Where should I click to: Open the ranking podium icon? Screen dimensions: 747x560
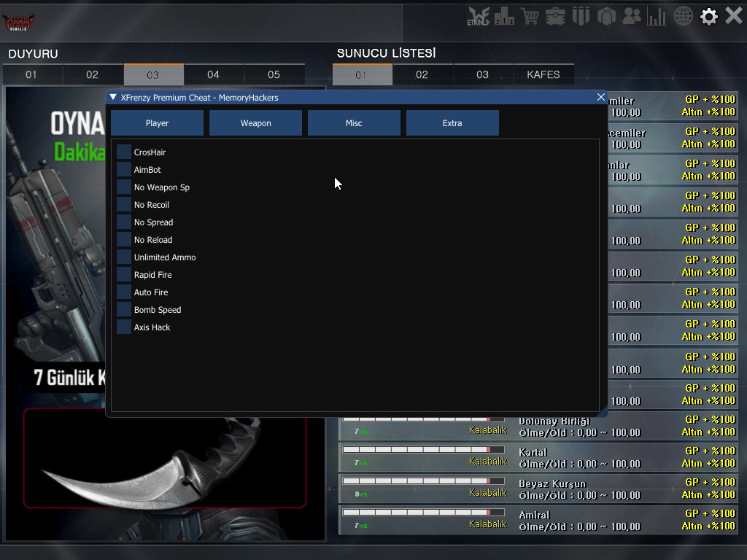504,17
